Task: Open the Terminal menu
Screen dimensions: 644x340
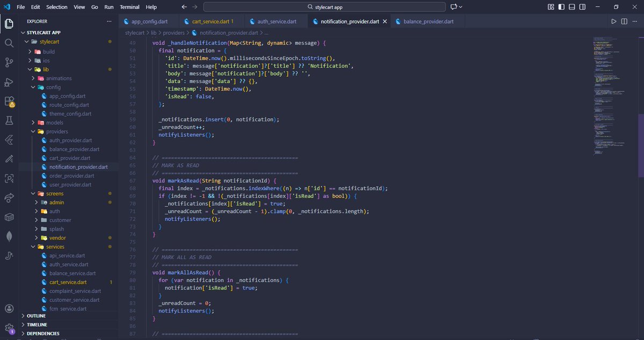Action: [x=129, y=7]
